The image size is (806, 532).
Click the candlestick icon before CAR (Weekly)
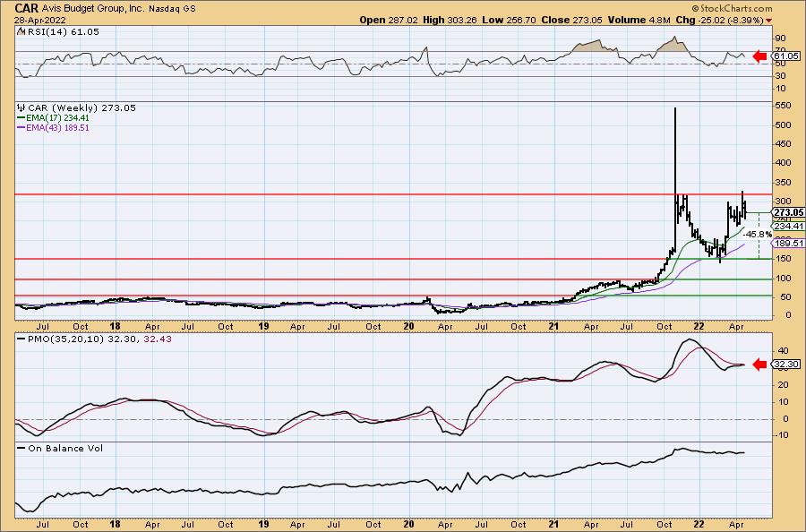point(21,108)
